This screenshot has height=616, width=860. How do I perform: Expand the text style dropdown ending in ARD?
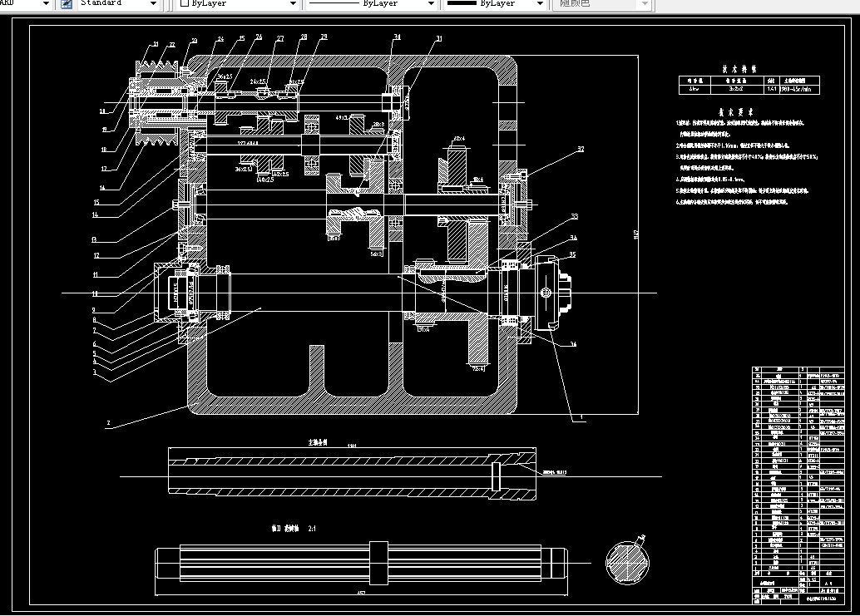point(46,4)
